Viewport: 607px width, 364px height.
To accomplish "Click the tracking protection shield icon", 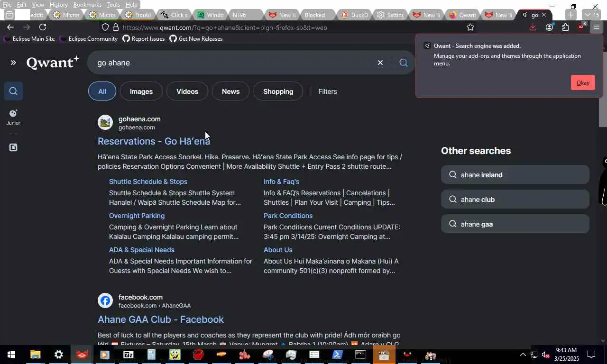I will coord(105,27).
